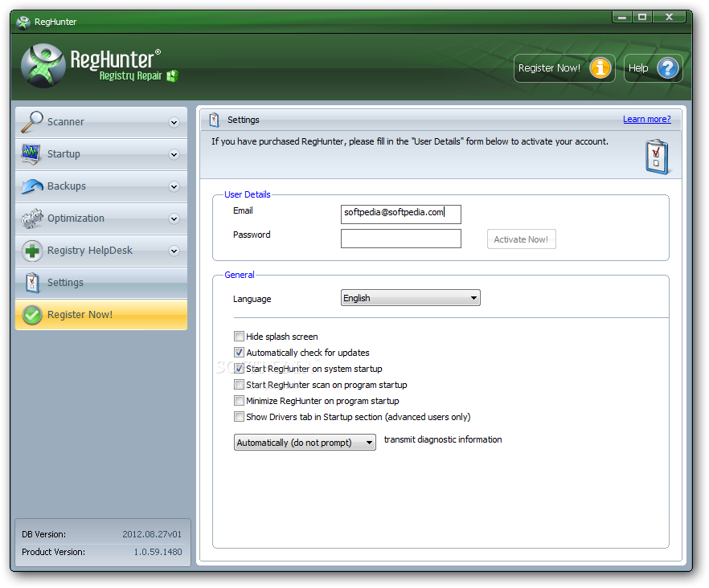Expand the Registry HelpDesk chevron

(x=174, y=251)
